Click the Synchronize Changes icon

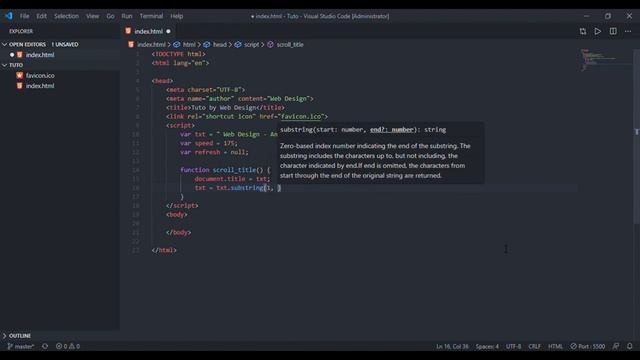click(45, 346)
